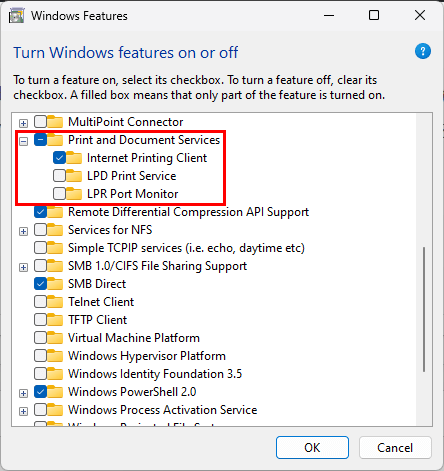
Task: Click the blue help question mark icon
Action: coord(423,51)
